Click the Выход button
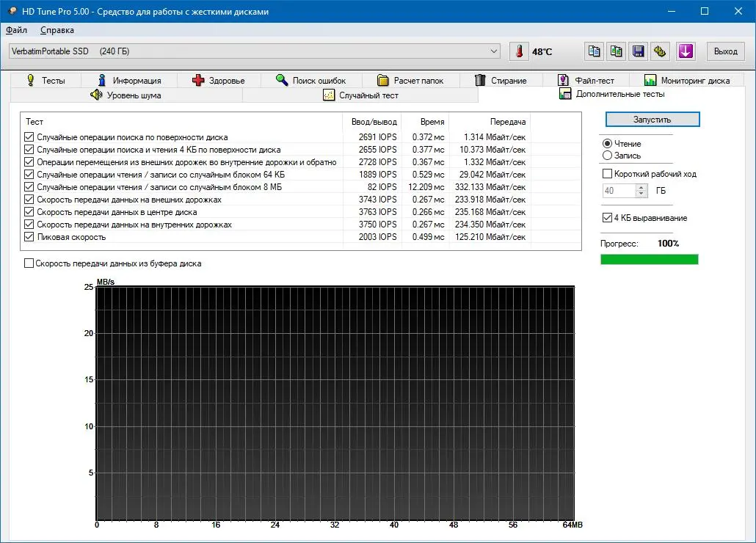 725,51
